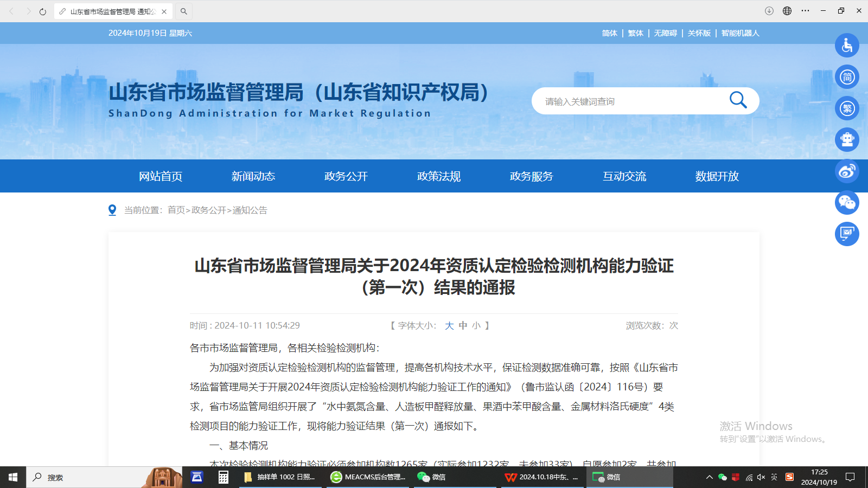
Task: Open the intelligent robot assistant icon
Action: pyautogui.click(x=847, y=140)
